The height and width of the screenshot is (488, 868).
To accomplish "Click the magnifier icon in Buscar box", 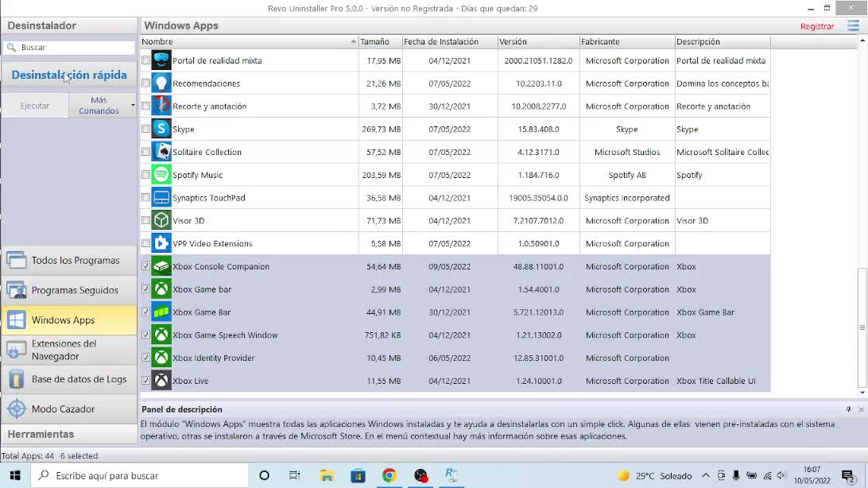I will [x=12, y=48].
